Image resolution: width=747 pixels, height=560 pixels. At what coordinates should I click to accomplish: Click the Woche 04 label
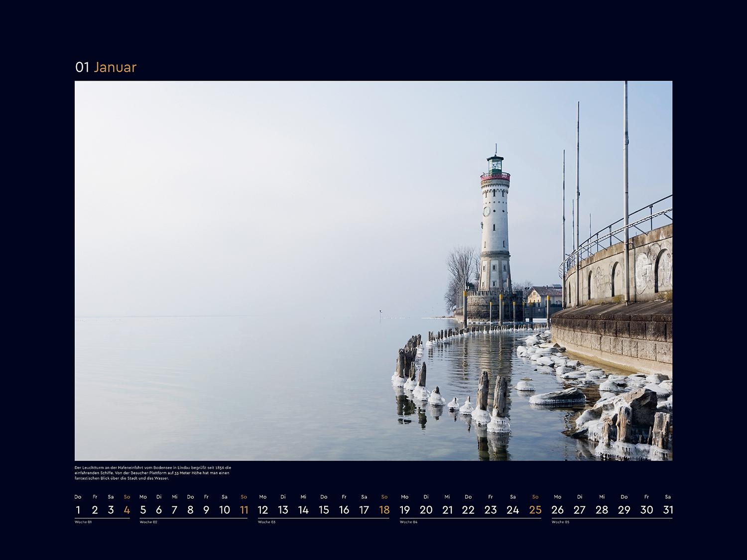point(408,522)
